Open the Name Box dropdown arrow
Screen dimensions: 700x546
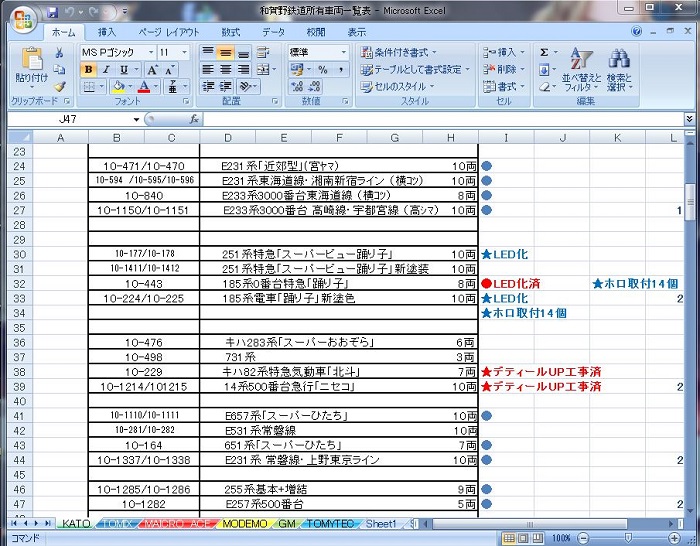tap(136, 119)
